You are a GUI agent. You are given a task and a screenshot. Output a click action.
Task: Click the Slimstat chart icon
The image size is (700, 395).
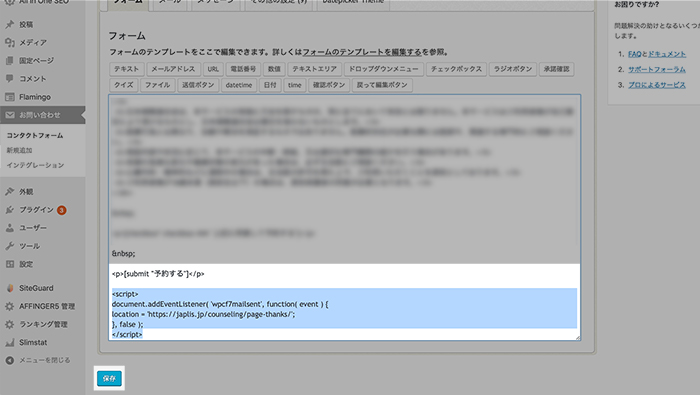tap(10, 342)
